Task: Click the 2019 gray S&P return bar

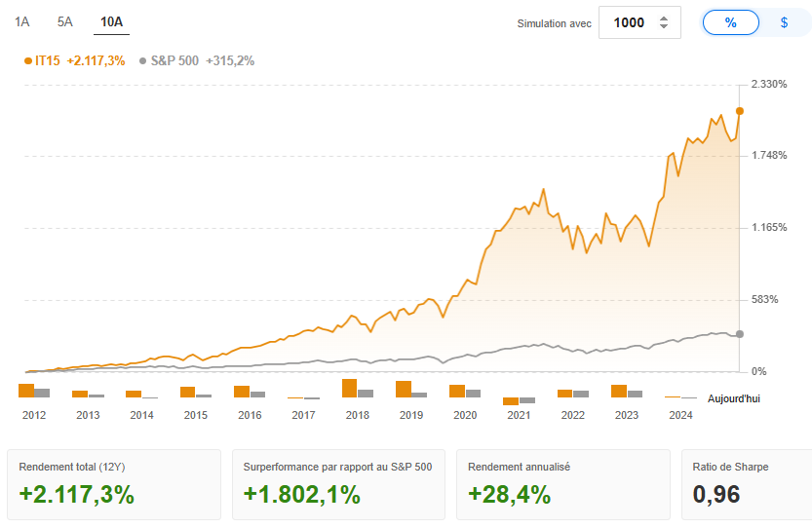Action: [419, 394]
